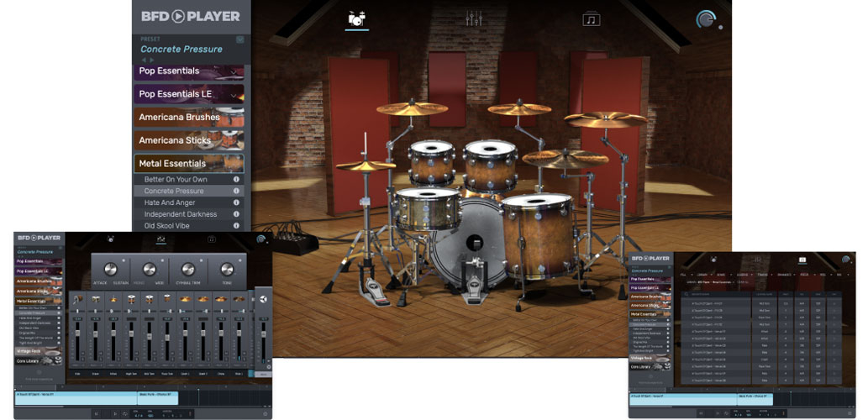Open the grooves music library view
Viewport: 868px width, 420px height.
(x=592, y=18)
